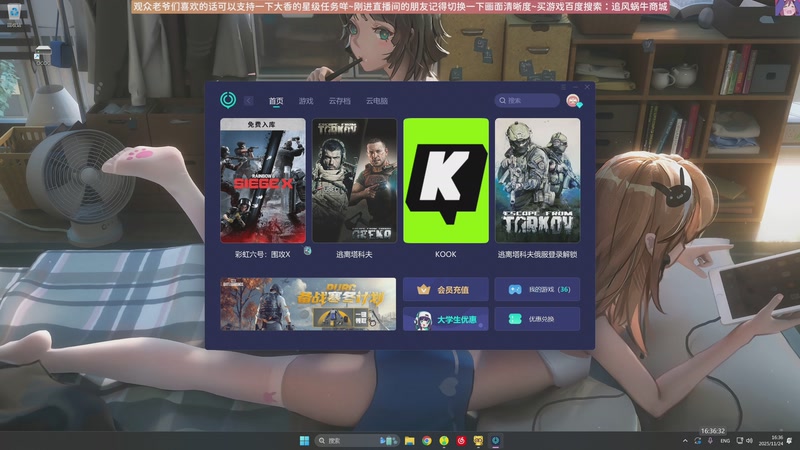800x450 pixels.
Task: Open the 云电脑 tab
Action: click(x=377, y=101)
